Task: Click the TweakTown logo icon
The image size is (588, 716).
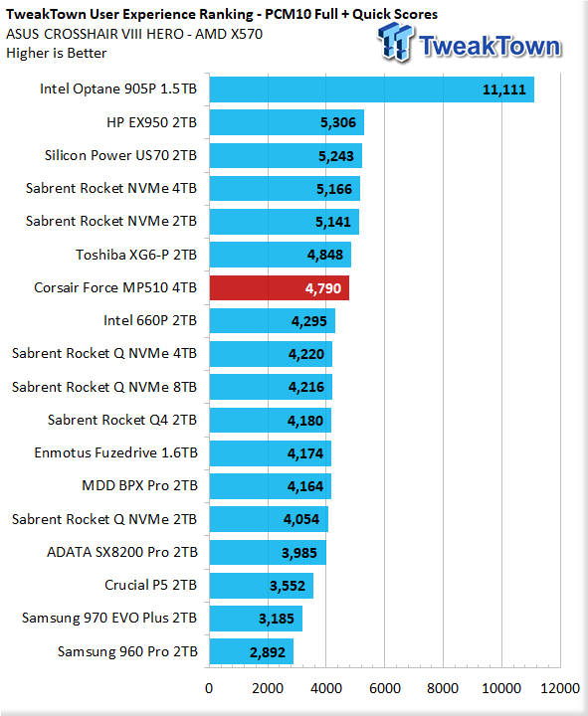Action: 396,42
